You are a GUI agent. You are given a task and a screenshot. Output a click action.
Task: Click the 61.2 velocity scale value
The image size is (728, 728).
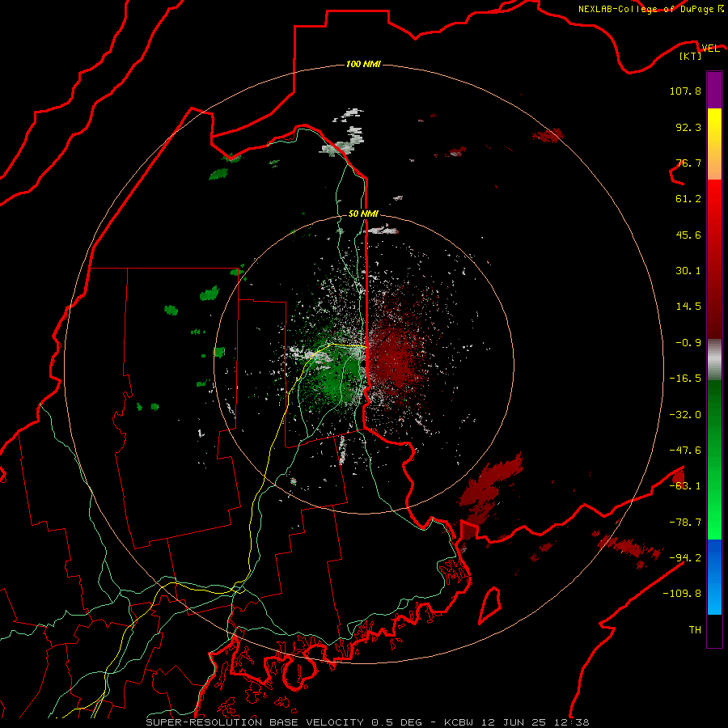point(688,199)
